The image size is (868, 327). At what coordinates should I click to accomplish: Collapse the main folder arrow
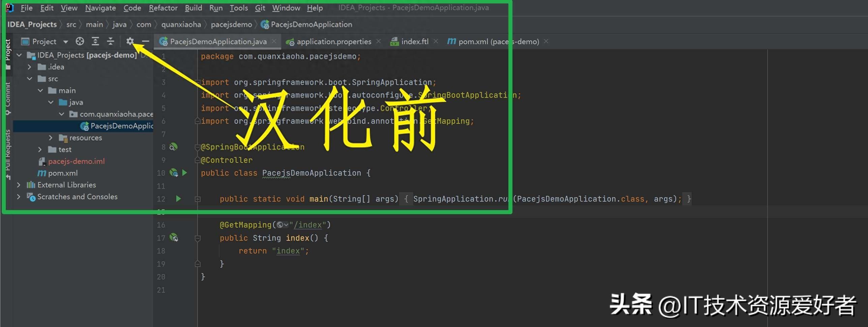point(40,90)
